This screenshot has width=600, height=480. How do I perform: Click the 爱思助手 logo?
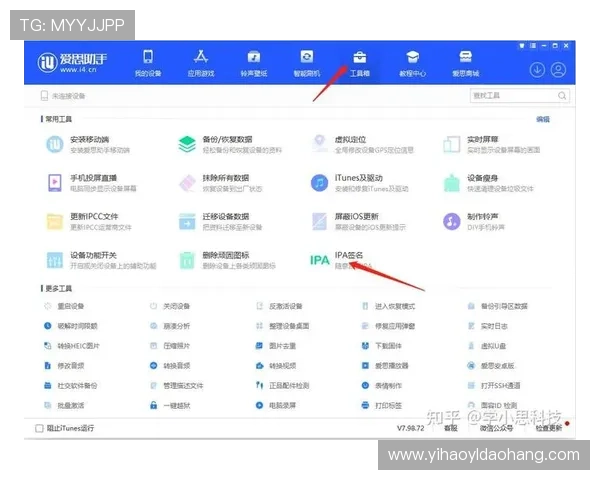point(72,63)
